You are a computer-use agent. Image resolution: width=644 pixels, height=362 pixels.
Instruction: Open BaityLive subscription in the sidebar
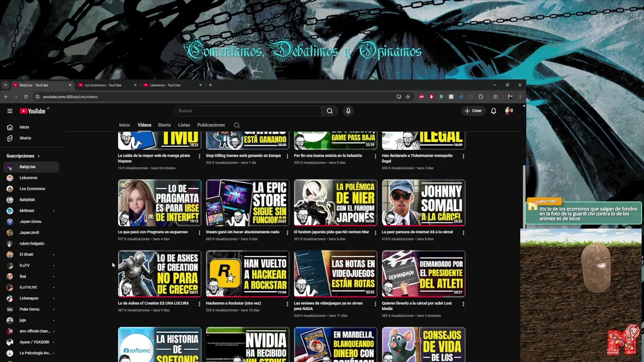[x=31, y=167]
